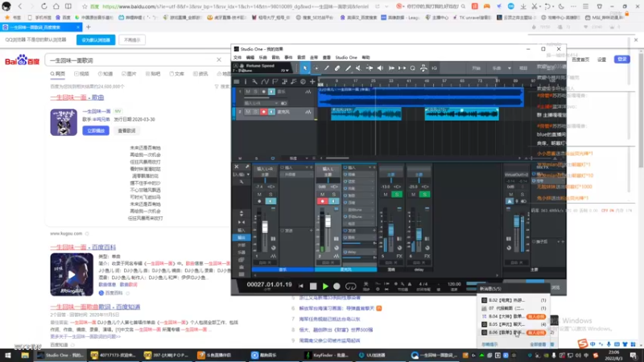Select the Output tab in mixer sidebar
Screen dimensions: 644x362
(x=242, y=237)
